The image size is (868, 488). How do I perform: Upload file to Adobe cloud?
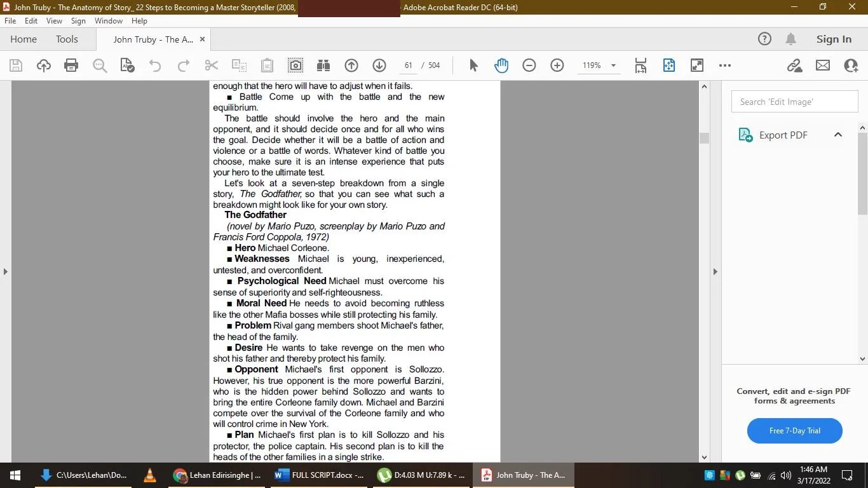[x=44, y=65]
